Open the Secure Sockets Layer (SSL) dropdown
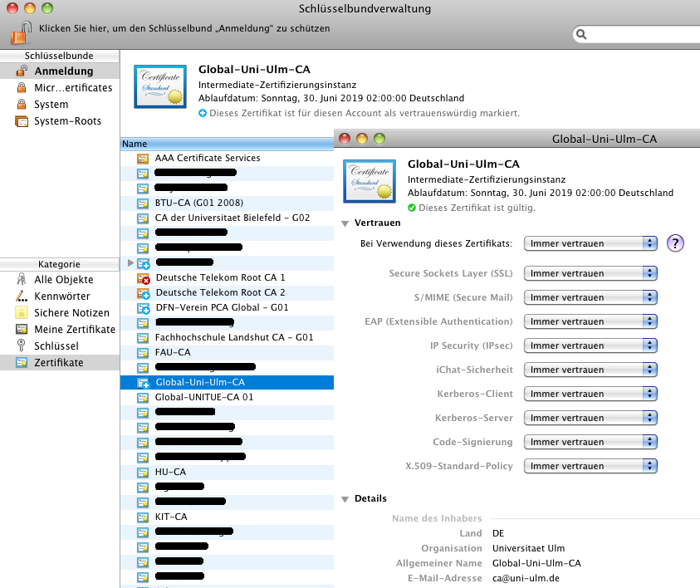 (x=590, y=273)
